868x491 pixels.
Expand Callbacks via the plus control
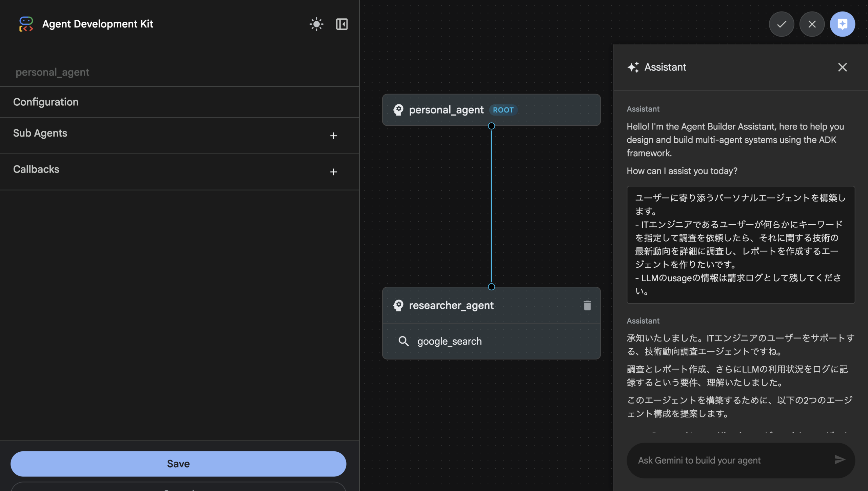click(x=334, y=172)
